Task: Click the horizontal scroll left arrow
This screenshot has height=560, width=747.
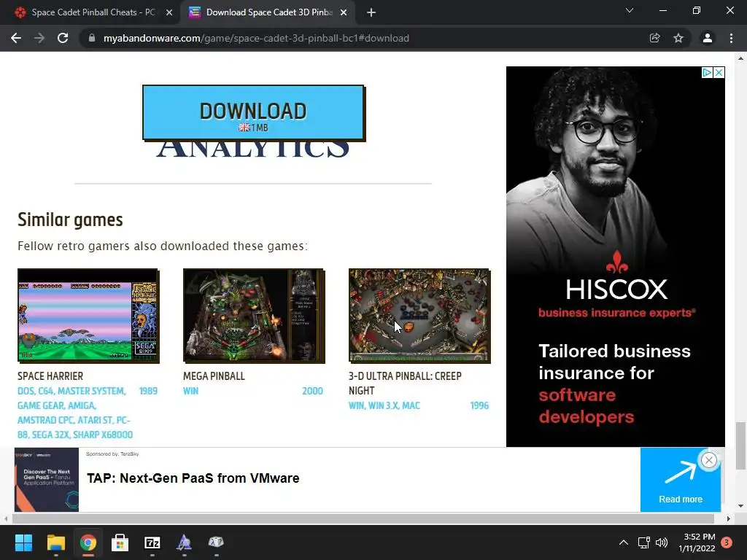Action: 5,518
